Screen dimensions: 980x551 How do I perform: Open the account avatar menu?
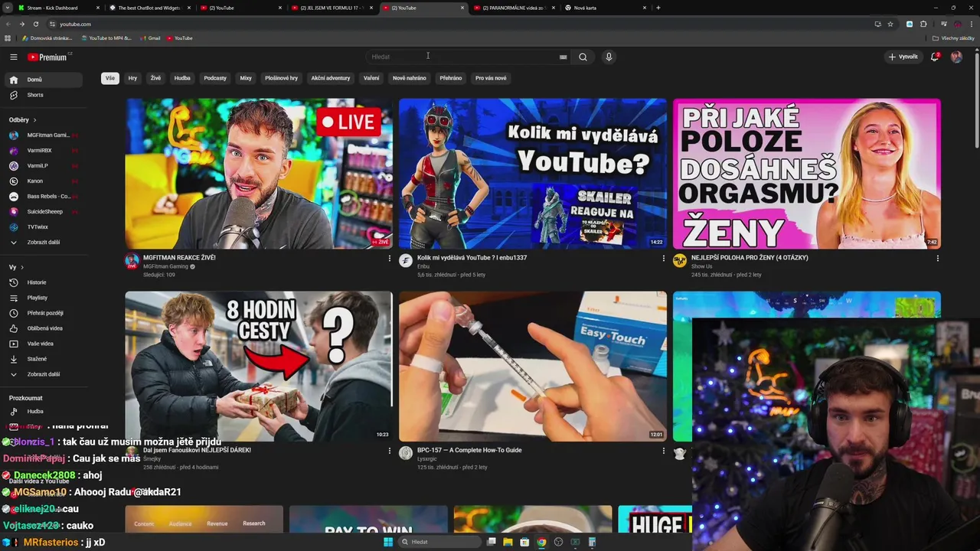click(956, 57)
